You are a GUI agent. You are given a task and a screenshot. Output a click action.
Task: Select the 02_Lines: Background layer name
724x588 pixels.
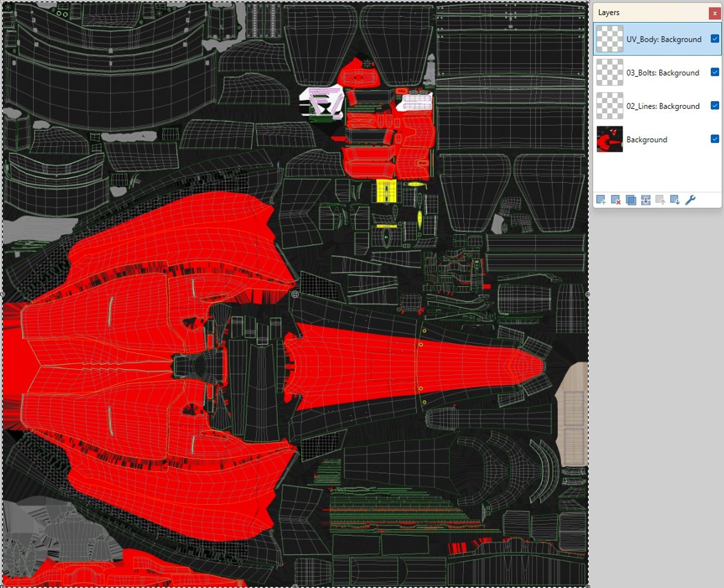coord(663,106)
